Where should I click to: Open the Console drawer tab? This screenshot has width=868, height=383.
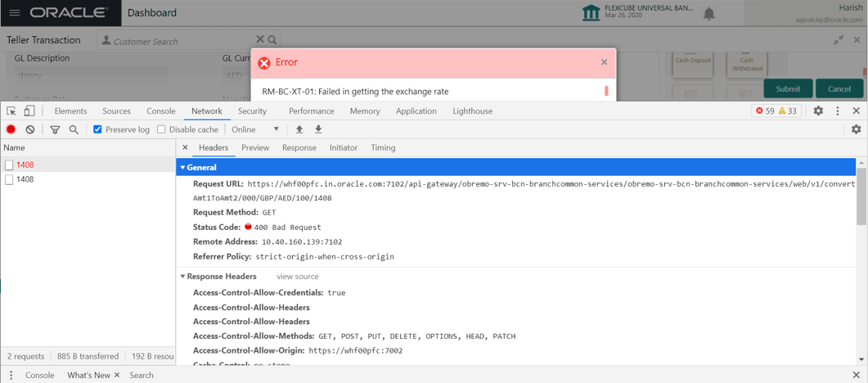(x=40, y=376)
